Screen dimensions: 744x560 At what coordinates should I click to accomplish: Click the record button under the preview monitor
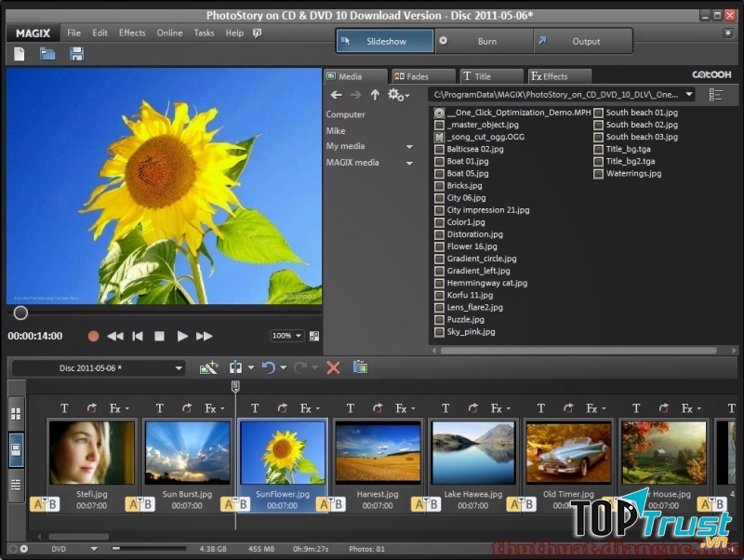point(93,337)
